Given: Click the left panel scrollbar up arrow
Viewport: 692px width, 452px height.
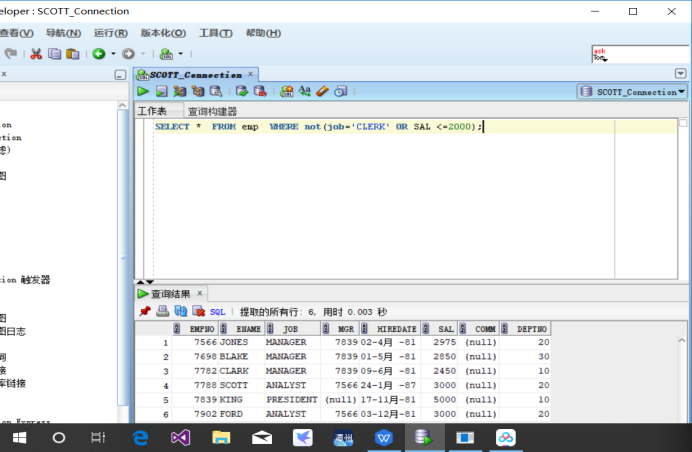Looking at the screenshot, I should pyautogui.click(x=123, y=105).
